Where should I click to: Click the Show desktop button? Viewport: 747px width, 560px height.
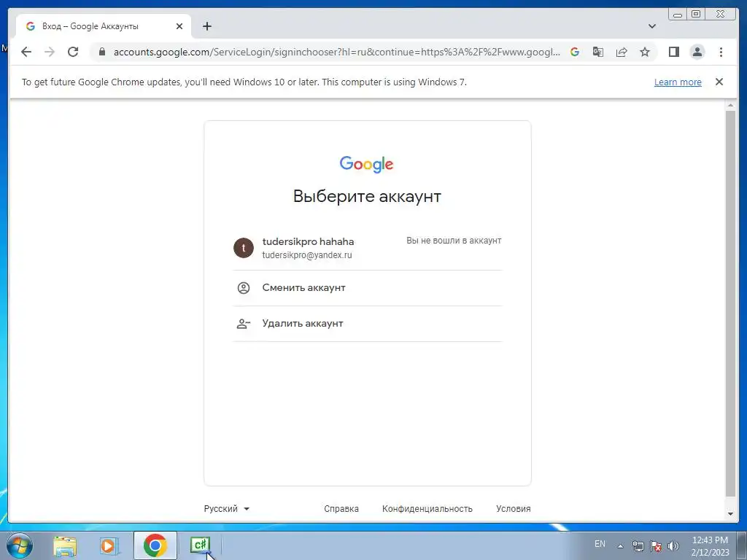pyautogui.click(x=742, y=546)
